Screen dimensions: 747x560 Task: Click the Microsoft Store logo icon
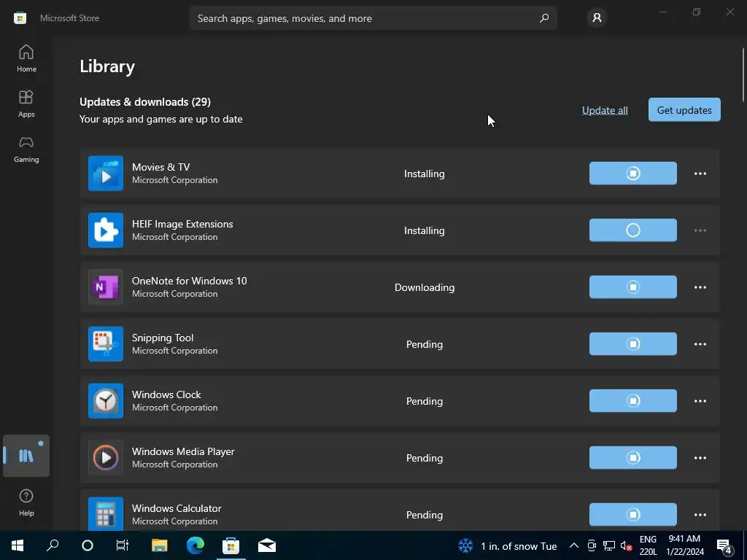pos(20,18)
